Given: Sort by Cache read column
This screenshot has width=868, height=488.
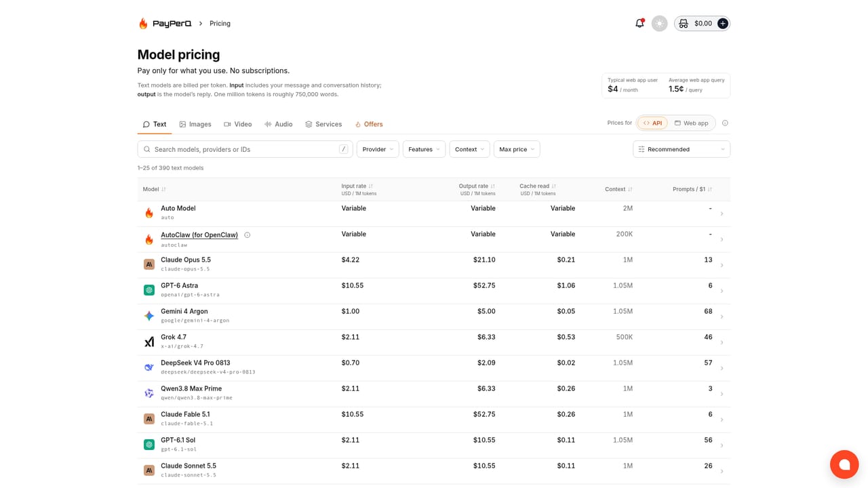Looking at the screenshot, I should coord(538,186).
